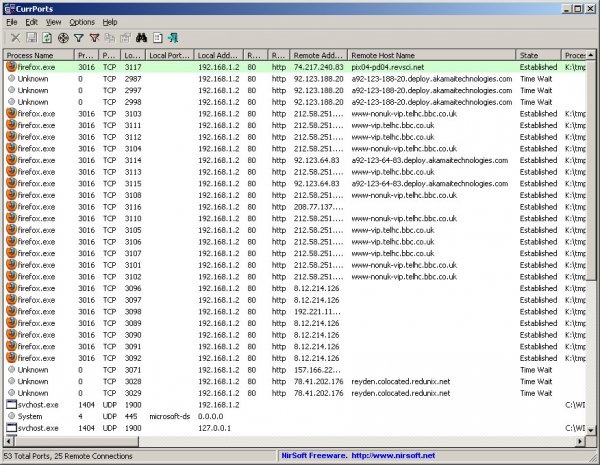The image size is (600, 465).
Task: Click the Close Selected Connections X icon
Action: (x=15, y=37)
